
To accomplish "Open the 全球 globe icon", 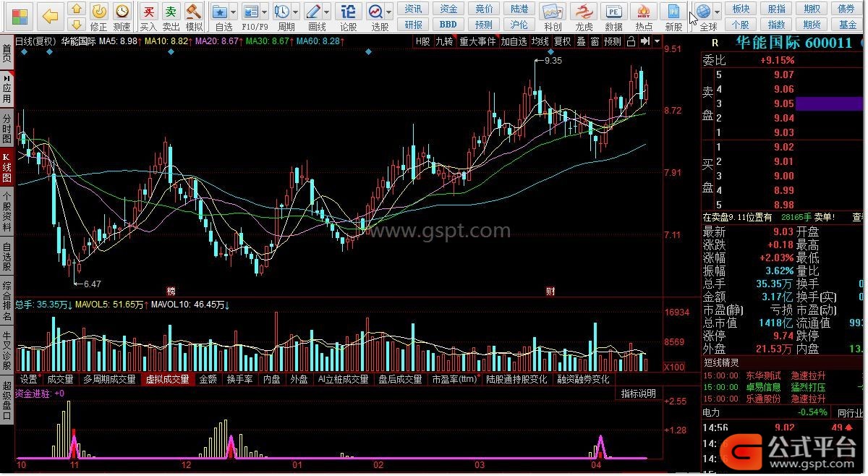I will click(x=703, y=11).
